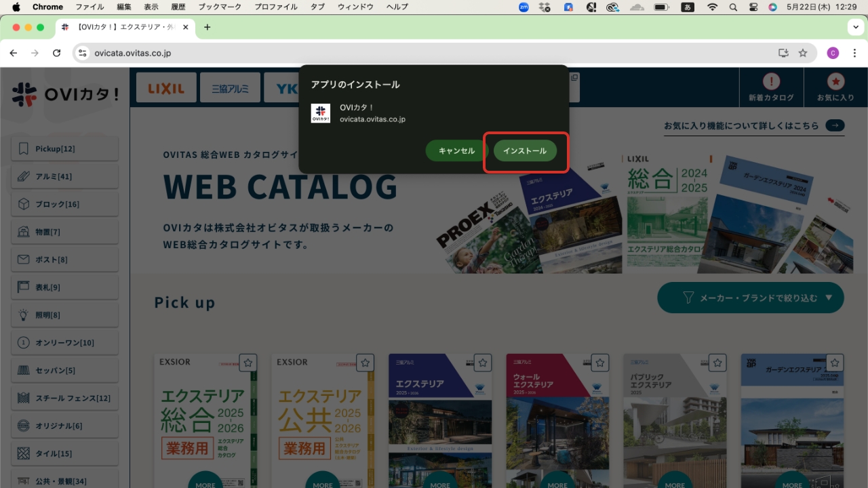Click the install app icon in address bar
The width and height of the screenshot is (868, 488).
(x=783, y=53)
